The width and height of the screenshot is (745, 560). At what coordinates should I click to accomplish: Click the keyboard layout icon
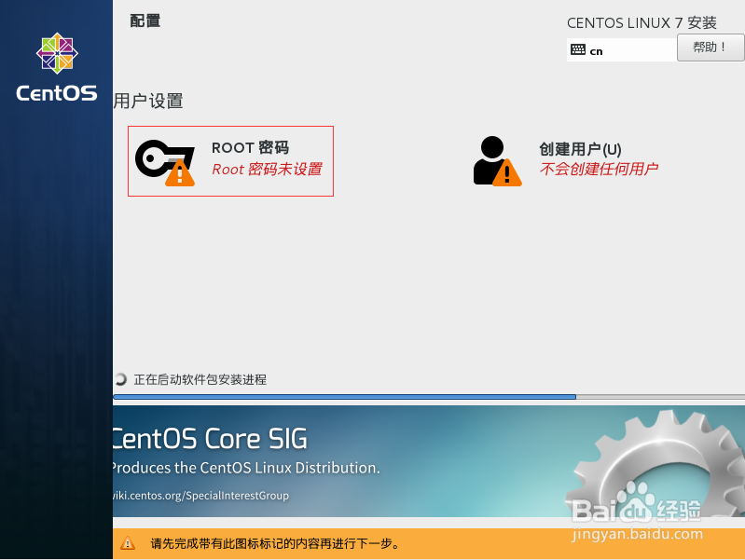click(578, 49)
